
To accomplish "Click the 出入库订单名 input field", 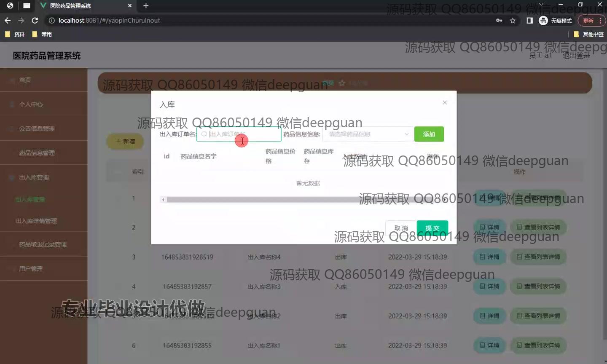I will coord(239,134).
